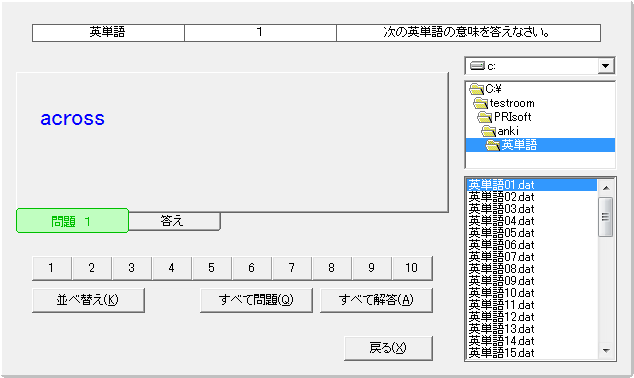Click the file list scrollbar thumb

606,217
